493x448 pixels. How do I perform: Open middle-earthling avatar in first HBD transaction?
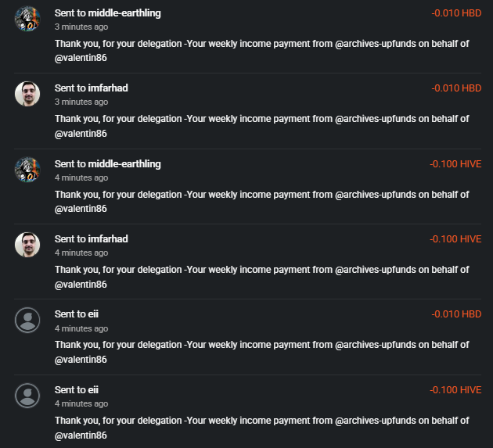27,19
